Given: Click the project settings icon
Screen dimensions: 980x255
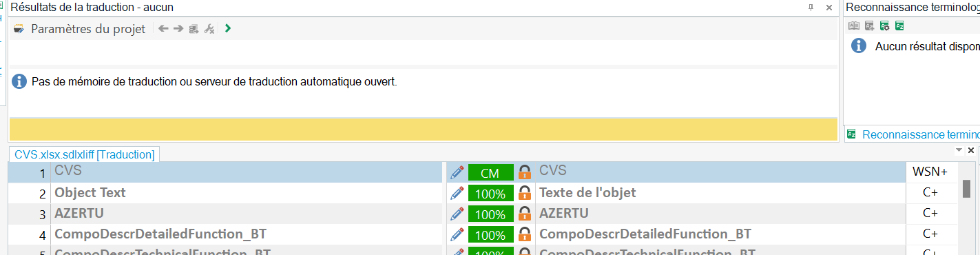Looking at the screenshot, I should coord(19,29).
